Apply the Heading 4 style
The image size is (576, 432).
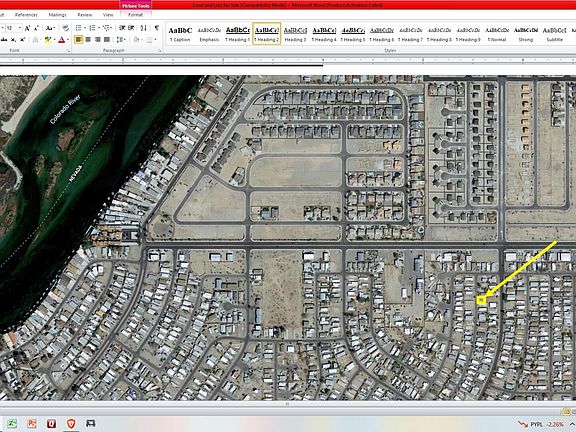[324, 34]
